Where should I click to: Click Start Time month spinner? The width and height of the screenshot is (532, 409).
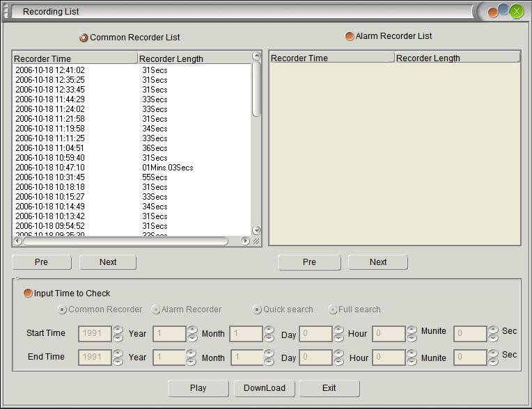(192, 334)
